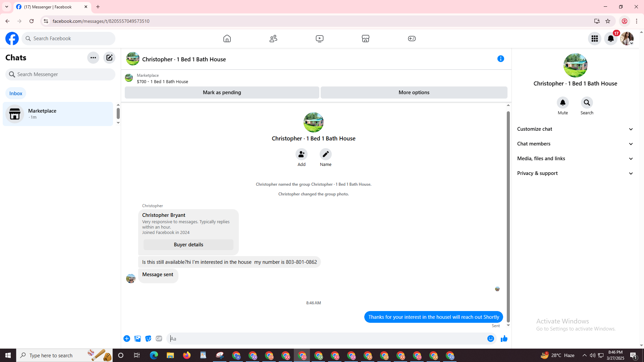Open Chrome's three-dot menu
This screenshot has width=644, height=362.
(637, 21)
